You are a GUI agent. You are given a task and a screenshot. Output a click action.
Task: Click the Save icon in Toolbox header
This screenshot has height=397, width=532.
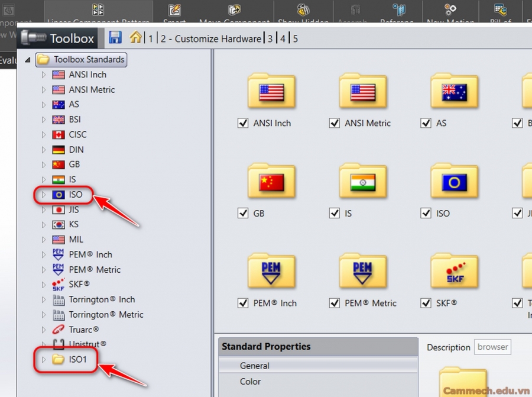[115, 37]
